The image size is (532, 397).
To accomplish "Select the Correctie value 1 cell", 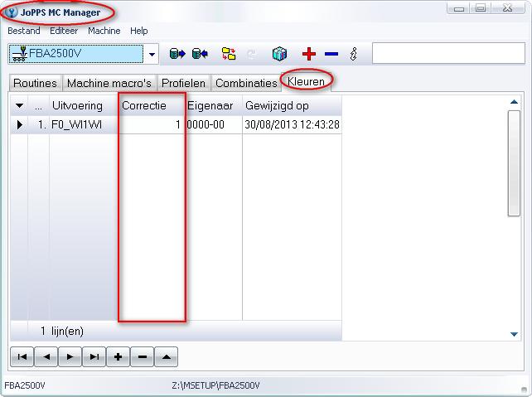I will click(152, 125).
